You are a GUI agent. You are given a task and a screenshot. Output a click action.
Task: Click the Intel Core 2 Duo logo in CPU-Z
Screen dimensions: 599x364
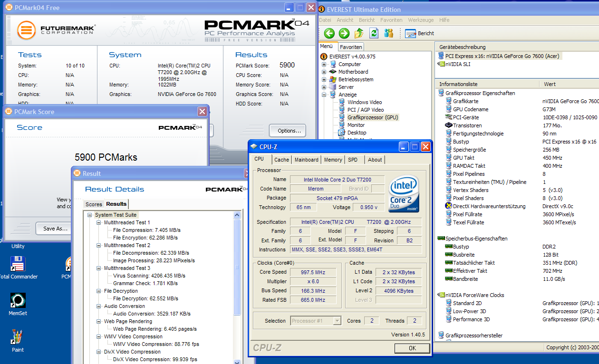coord(404,193)
